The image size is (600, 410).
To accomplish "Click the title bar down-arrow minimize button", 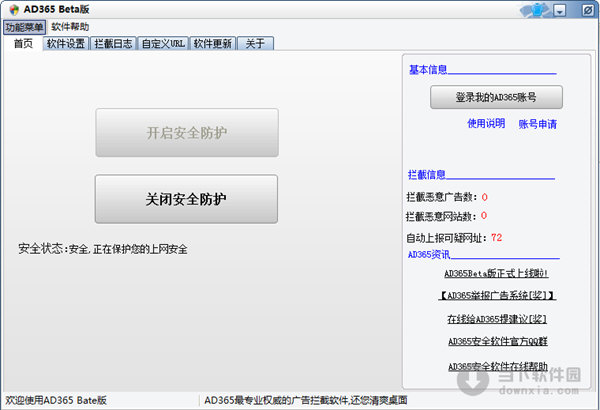I will point(561,10).
